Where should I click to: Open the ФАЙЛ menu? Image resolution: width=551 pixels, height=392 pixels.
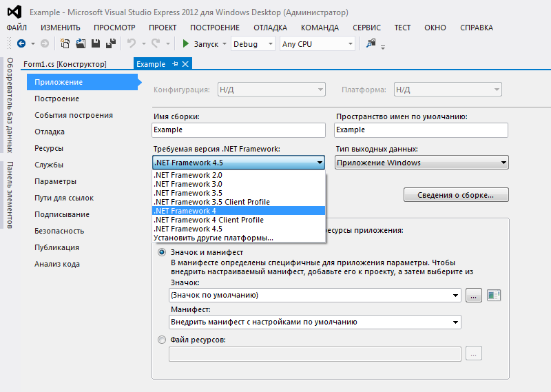tap(17, 28)
